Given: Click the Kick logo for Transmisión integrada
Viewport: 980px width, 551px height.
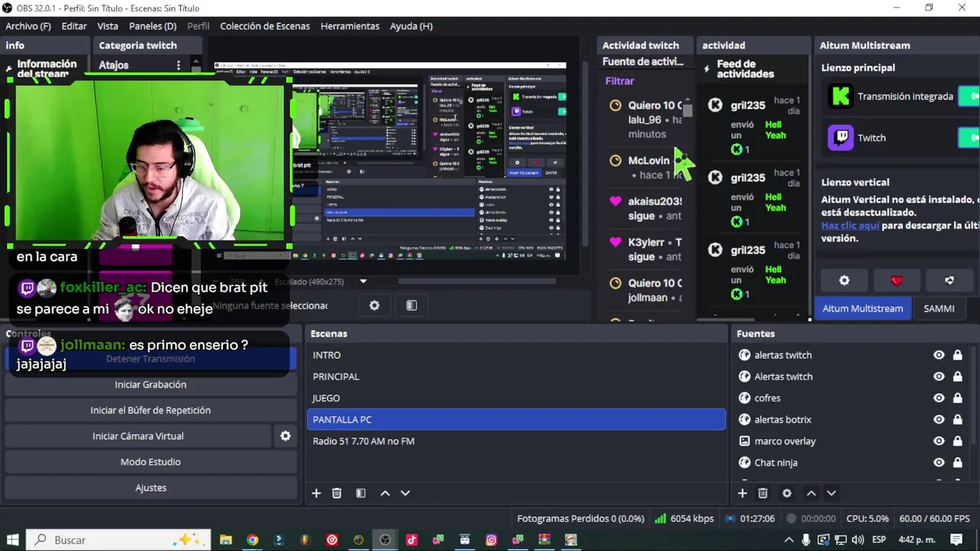Looking at the screenshot, I should click(841, 96).
